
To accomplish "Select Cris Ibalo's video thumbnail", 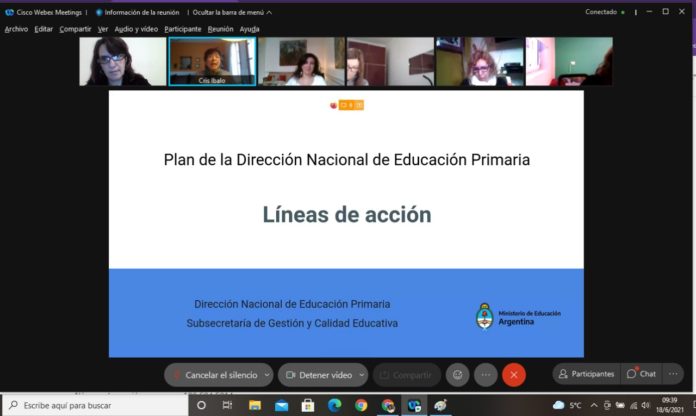I will [x=212, y=61].
